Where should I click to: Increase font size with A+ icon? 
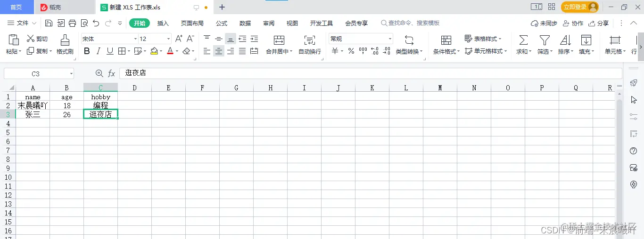[x=179, y=39]
